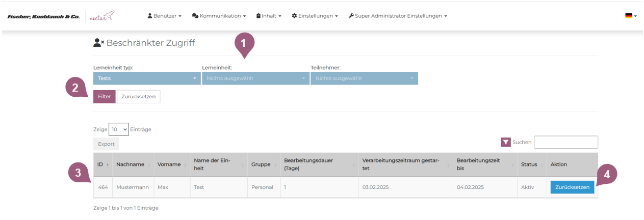
Task: Open the German flag language selector
Action: [630, 16]
